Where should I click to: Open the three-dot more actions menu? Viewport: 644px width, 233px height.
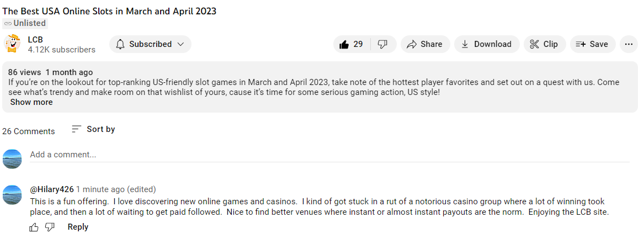629,44
